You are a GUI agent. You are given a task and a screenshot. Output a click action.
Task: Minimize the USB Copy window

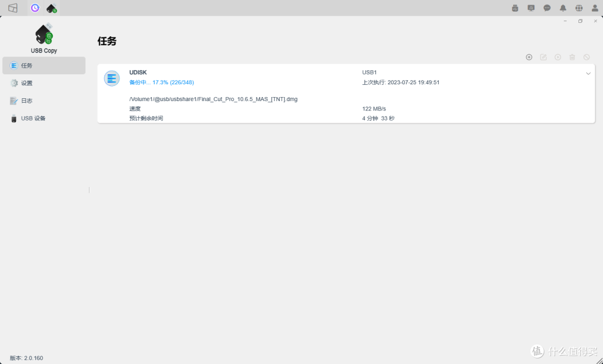[x=565, y=21]
